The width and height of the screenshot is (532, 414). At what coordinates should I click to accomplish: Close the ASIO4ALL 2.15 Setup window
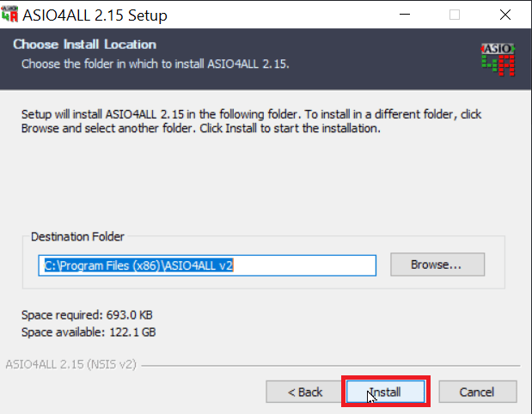coord(505,15)
